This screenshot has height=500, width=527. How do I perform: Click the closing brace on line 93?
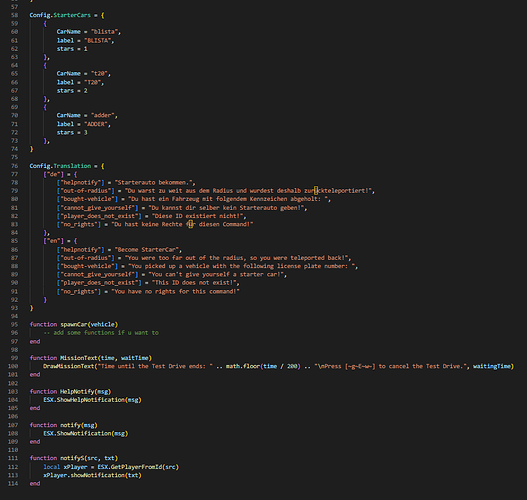pyautogui.click(x=32, y=308)
